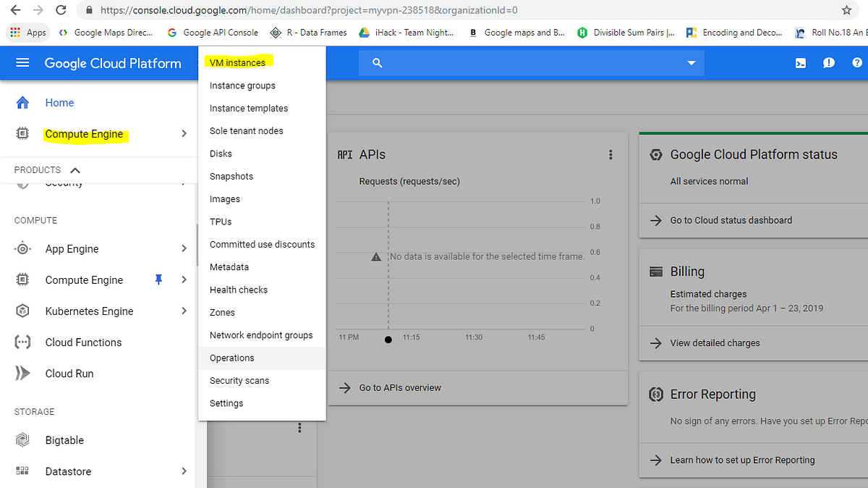868x488 pixels.
Task: Click the browser address bar URL
Action: pos(309,11)
